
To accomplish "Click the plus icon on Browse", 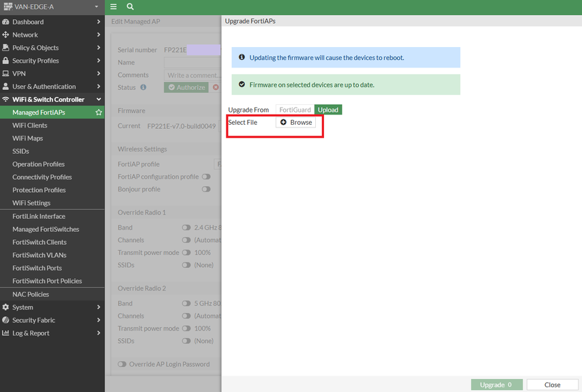I will (283, 123).
